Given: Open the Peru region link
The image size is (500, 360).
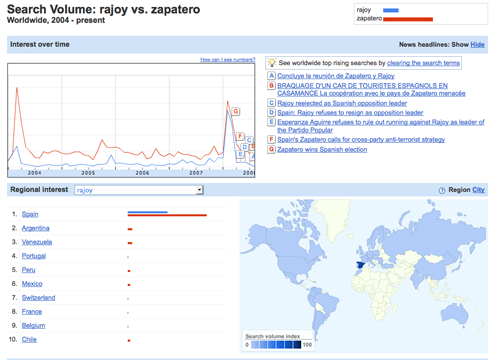Looking at the screenshot, I should coord(28,270).
